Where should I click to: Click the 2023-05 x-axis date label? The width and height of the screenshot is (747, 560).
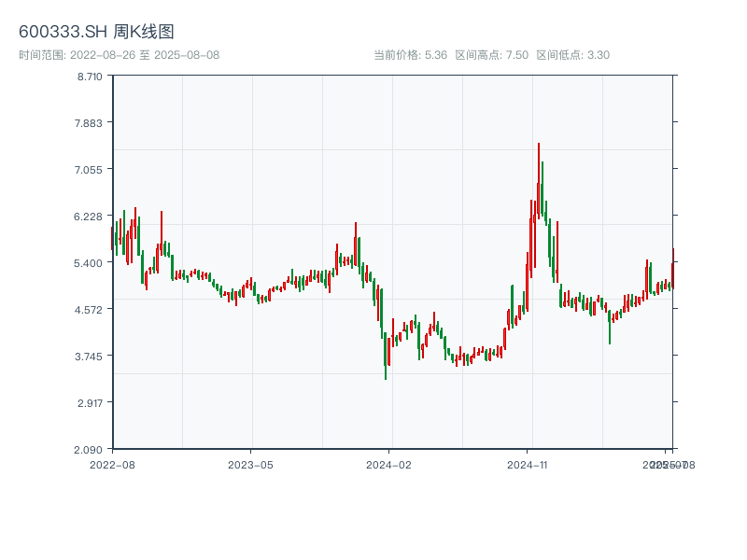pos(250,464)
